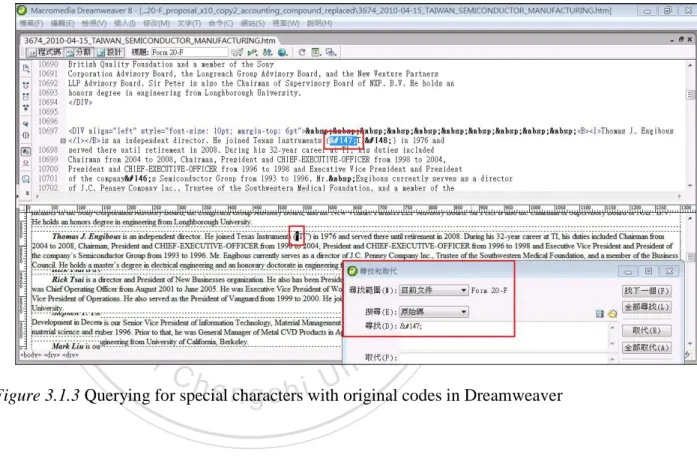The height and width of the screenshot is (476, 697).
Task: Show more coding toolbar icons at bottom
Action: coord(27,193)
